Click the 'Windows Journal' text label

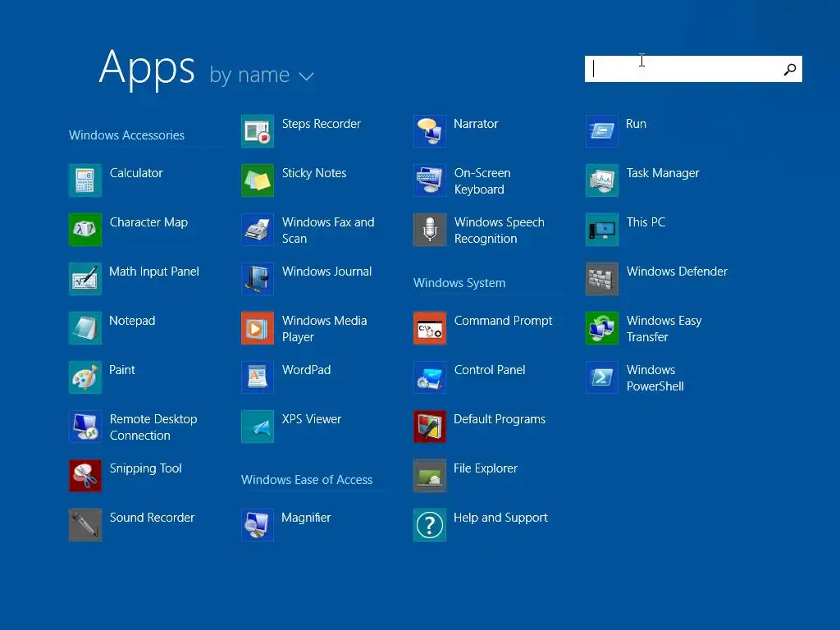pyautogui.click(x=326, y=272)
